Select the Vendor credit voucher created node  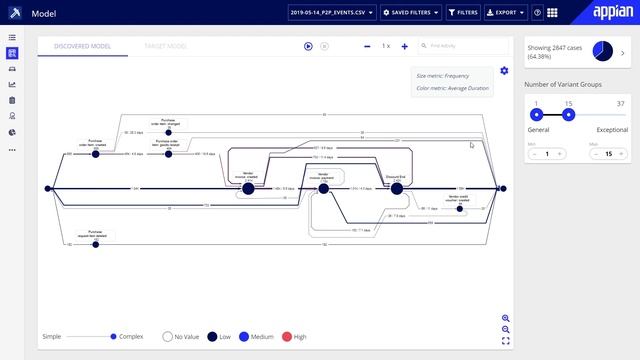pos(460,209)
